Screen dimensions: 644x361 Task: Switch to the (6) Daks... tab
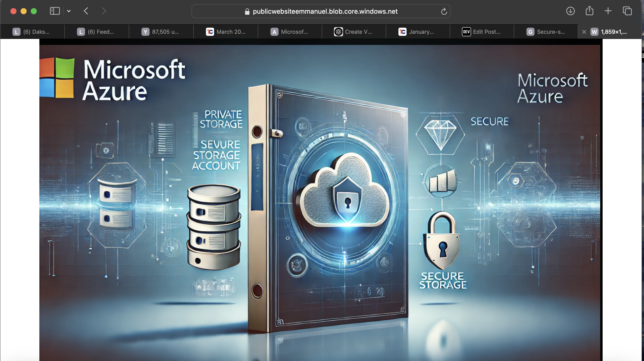tap(32, 32)
